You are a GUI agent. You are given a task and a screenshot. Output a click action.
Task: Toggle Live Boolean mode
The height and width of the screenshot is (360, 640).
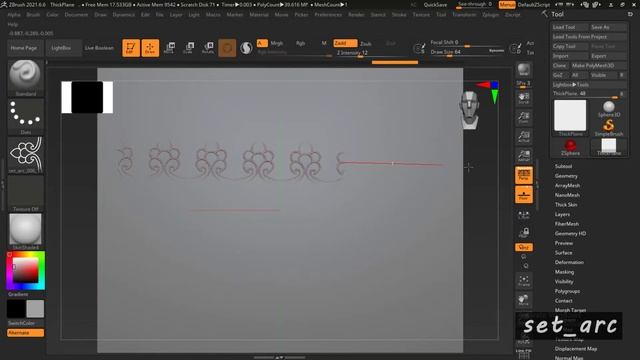click(99, 48)
